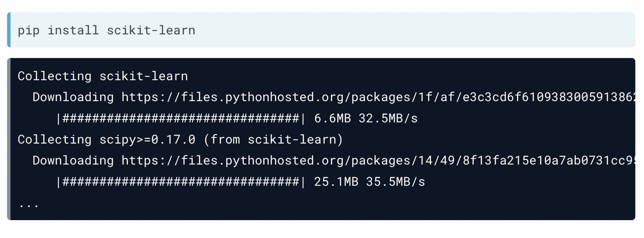This screenshot has height=238, width=644.
Task: Click the "(from scikit-learn)" text
Action: click(273, 139)
